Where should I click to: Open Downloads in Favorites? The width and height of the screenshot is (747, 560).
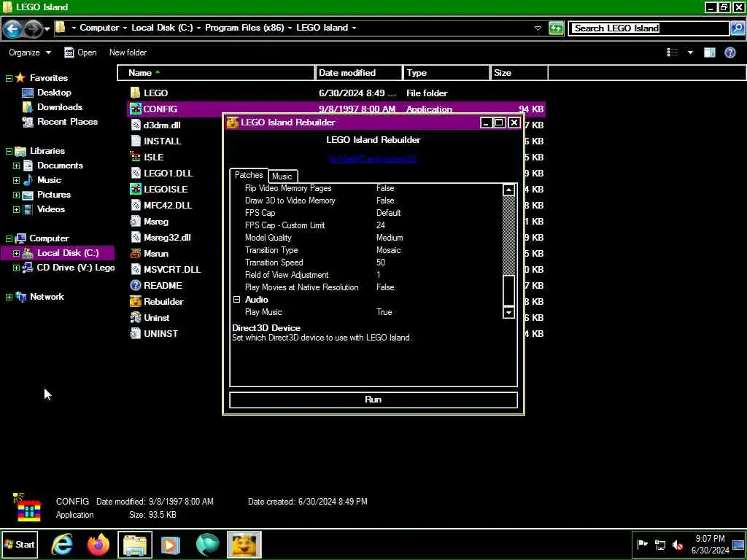click(60, 107)
